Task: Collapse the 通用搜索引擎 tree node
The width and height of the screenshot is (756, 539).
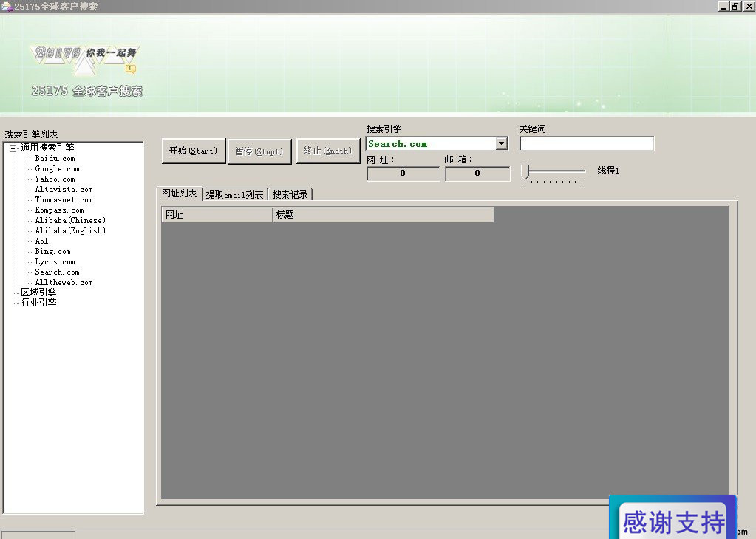Action: tap(13, 148)
